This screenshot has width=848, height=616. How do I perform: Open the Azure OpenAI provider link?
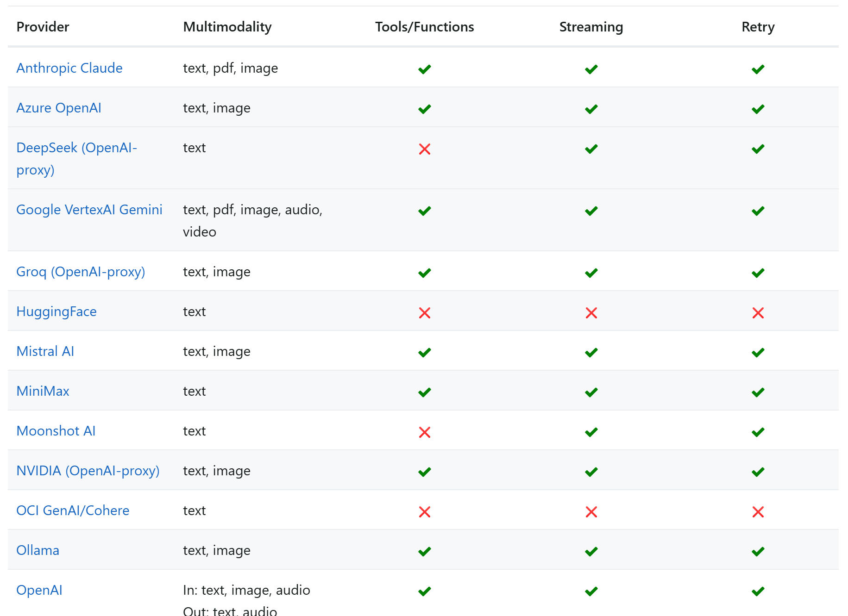point(59,108)
